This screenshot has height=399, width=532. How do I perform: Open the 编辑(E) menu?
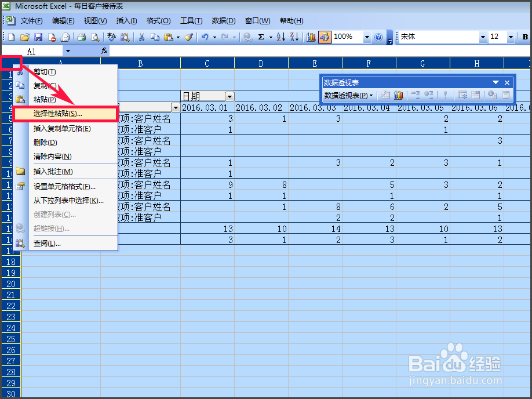pos(63,21)
